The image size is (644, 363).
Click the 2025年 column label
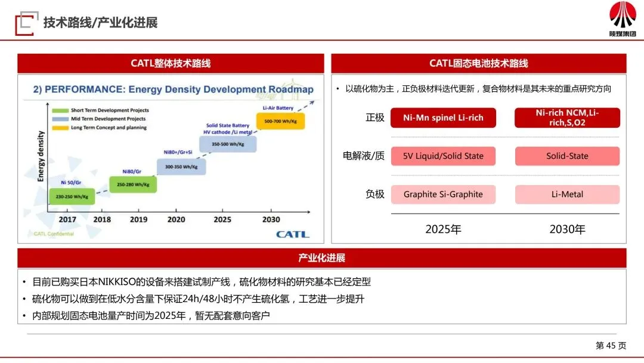tap(443, 229)
